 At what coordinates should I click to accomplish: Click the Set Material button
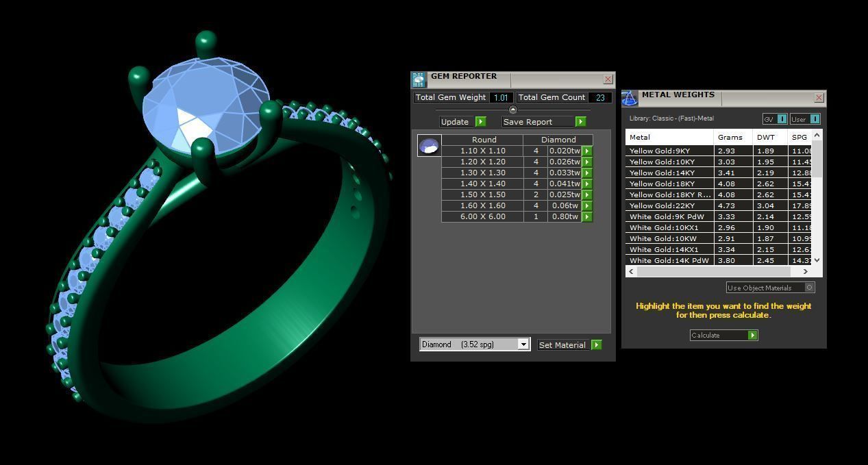pos(563,345)
